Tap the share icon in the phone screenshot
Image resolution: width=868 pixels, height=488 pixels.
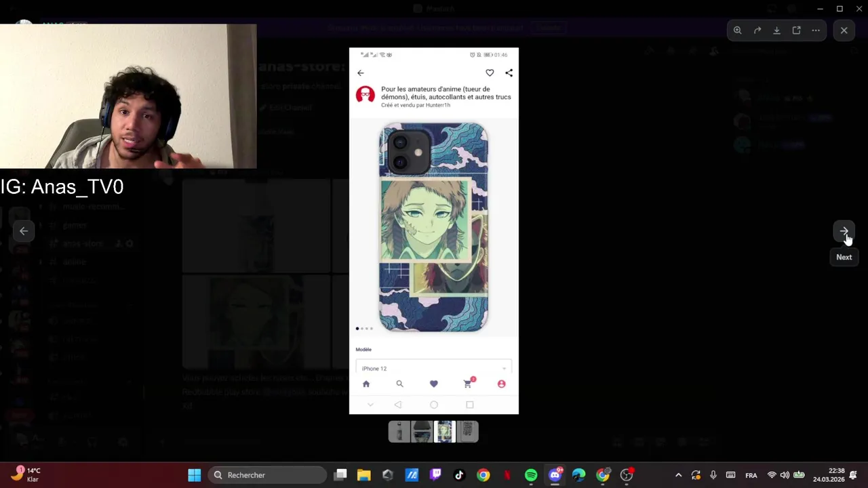click(509, 73)
